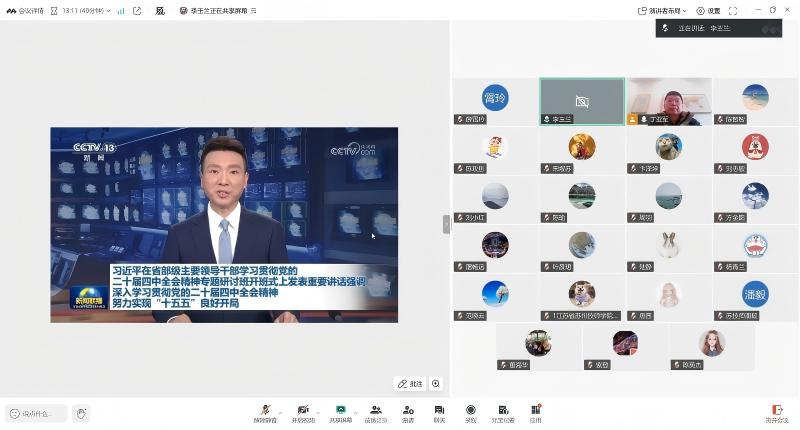This screenshot has width=800, height=430.
Task: Open settings in the top bar
Action: 708,11
